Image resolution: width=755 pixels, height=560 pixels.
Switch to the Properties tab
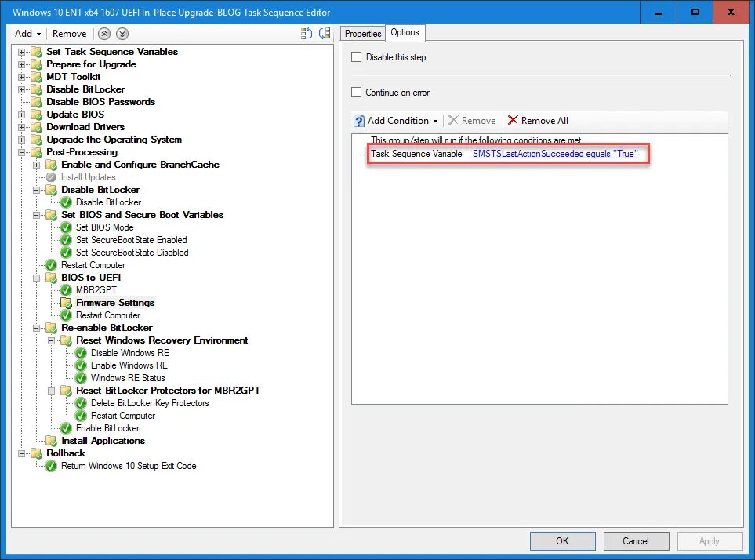tap(362, 34)
